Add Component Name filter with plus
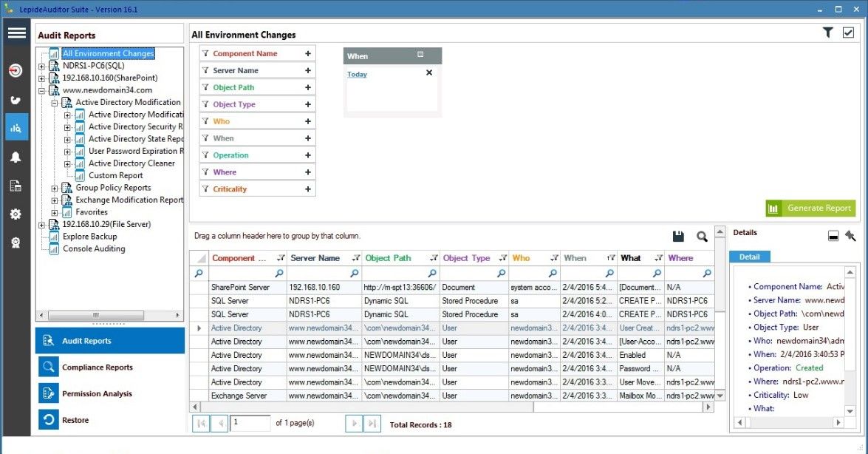This screenshot has height=454, width=868. pos(308,53)
